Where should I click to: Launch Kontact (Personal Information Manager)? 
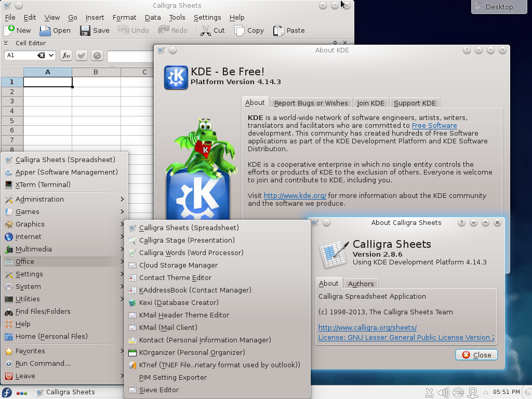[218, 340]
